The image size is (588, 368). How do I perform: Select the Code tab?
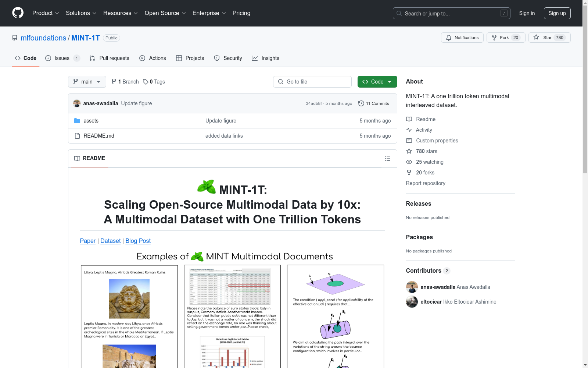click(x=26, y=58)
